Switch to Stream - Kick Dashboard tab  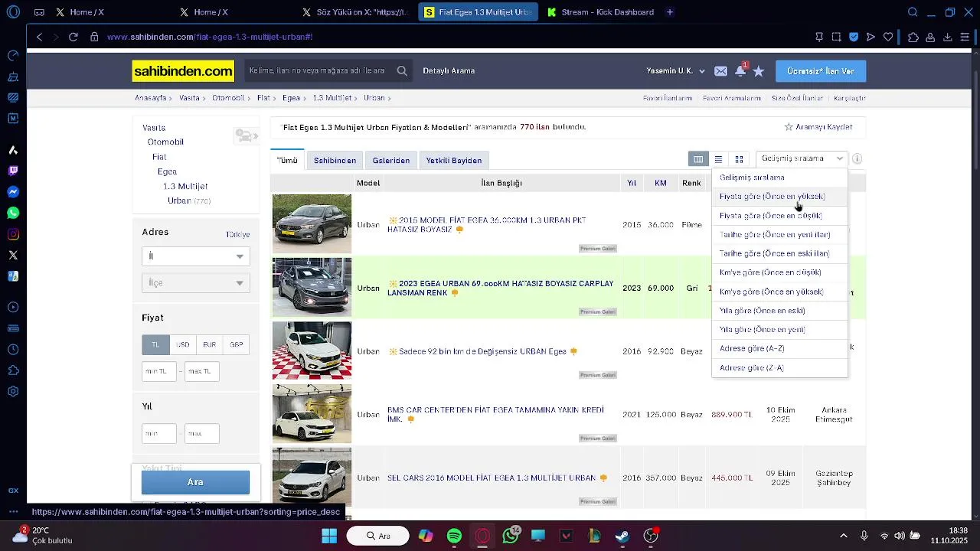click(x=599, y=12)
